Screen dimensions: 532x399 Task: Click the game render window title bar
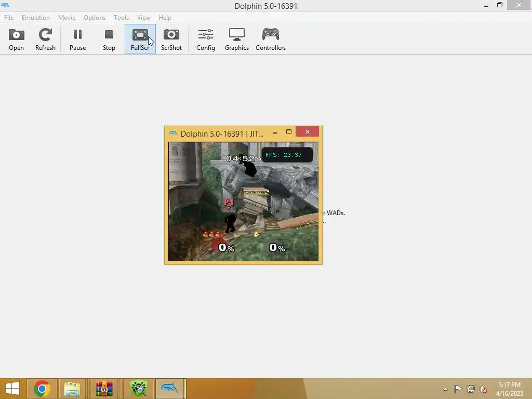pos(221,134)
